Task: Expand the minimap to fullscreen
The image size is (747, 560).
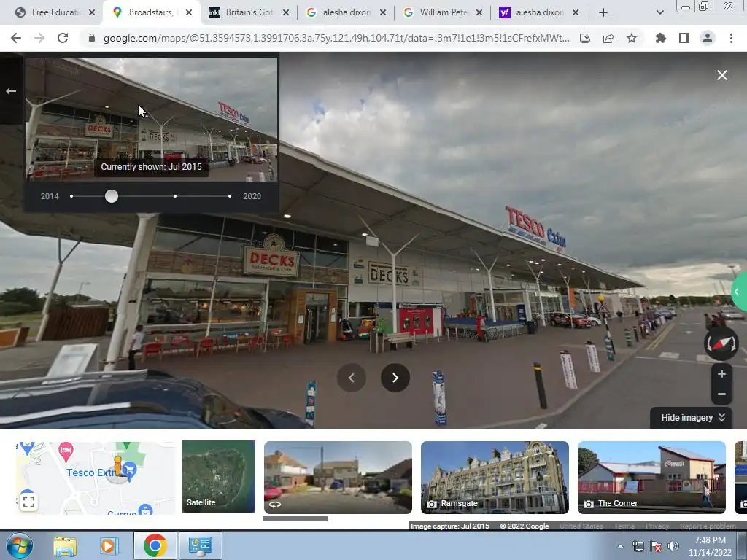Action: tap(28, 502)
